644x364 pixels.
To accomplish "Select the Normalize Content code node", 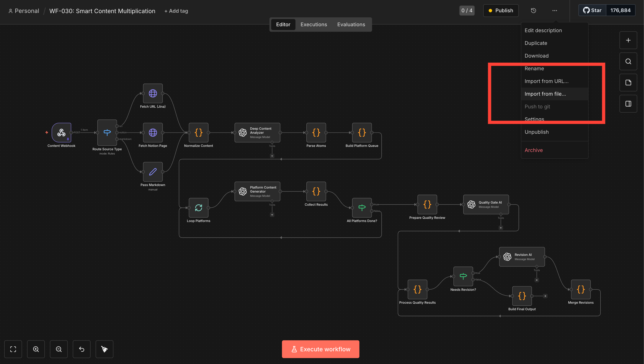I will [x=198, y=132].
